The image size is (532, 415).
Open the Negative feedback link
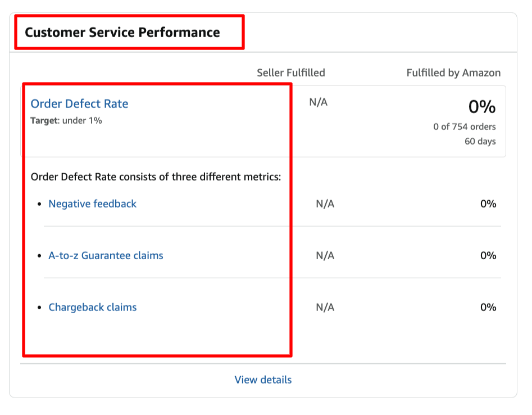coord(92,204)
